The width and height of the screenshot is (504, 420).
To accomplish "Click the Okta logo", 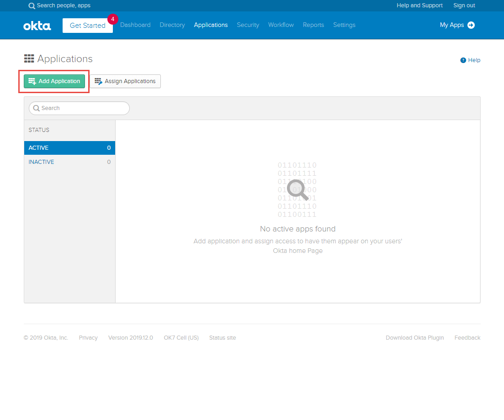I will [37, 25].
